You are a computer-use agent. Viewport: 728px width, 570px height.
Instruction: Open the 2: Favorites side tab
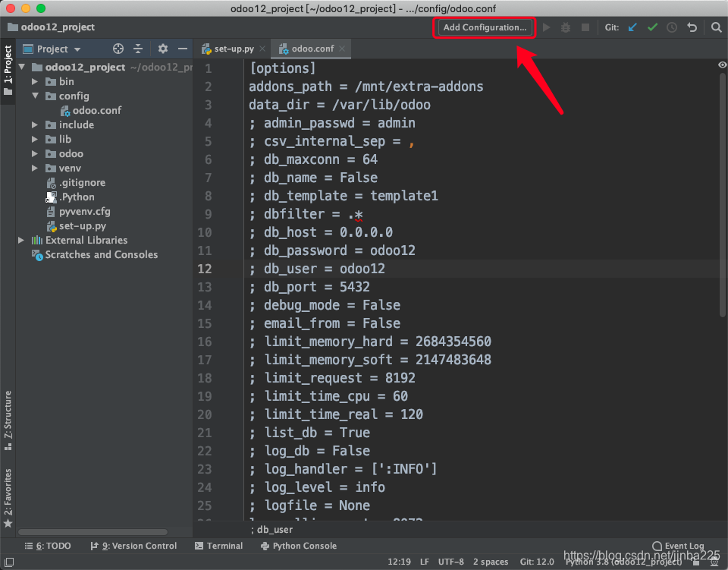pos(8,498)
